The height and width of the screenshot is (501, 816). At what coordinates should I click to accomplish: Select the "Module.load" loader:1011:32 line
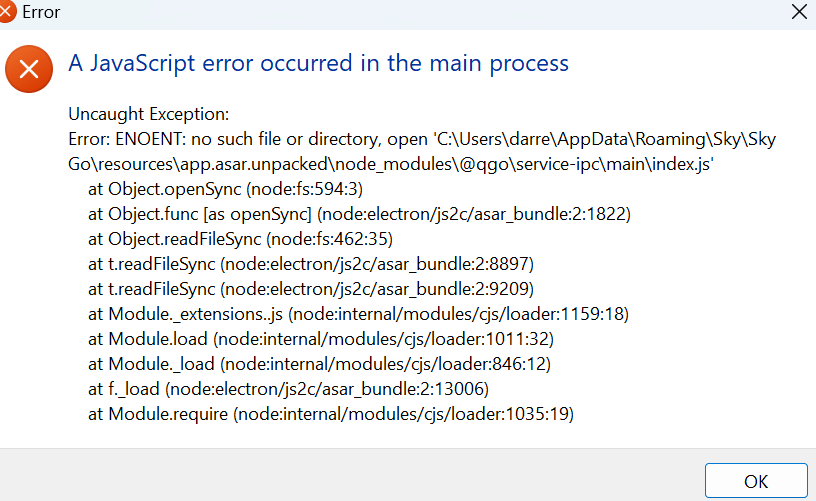point(321,339)
